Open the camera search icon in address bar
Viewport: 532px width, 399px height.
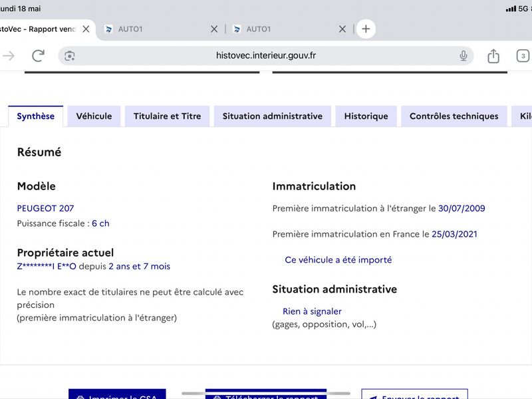tap(70, 56)
